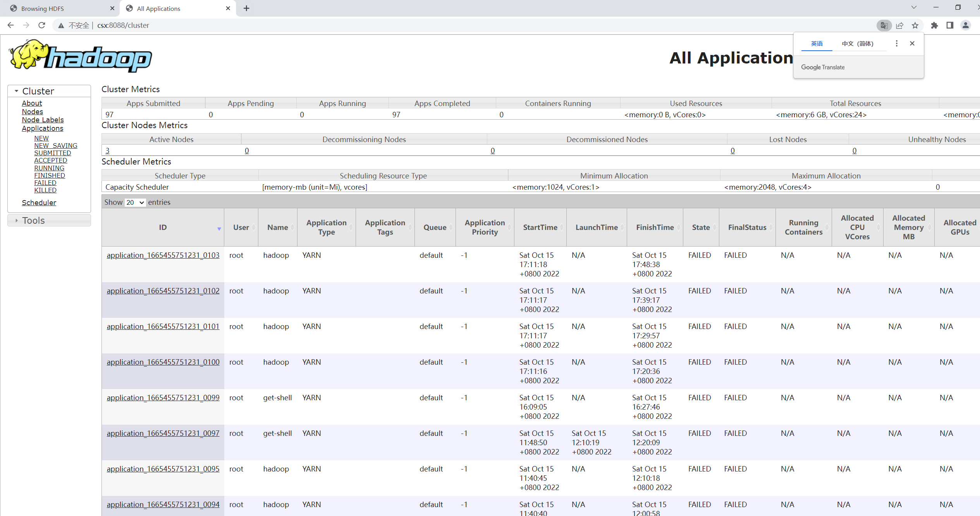The width and height of the screenshot is (980, 516).
Task: Click the share page icon
Action: tap(900, 26)
